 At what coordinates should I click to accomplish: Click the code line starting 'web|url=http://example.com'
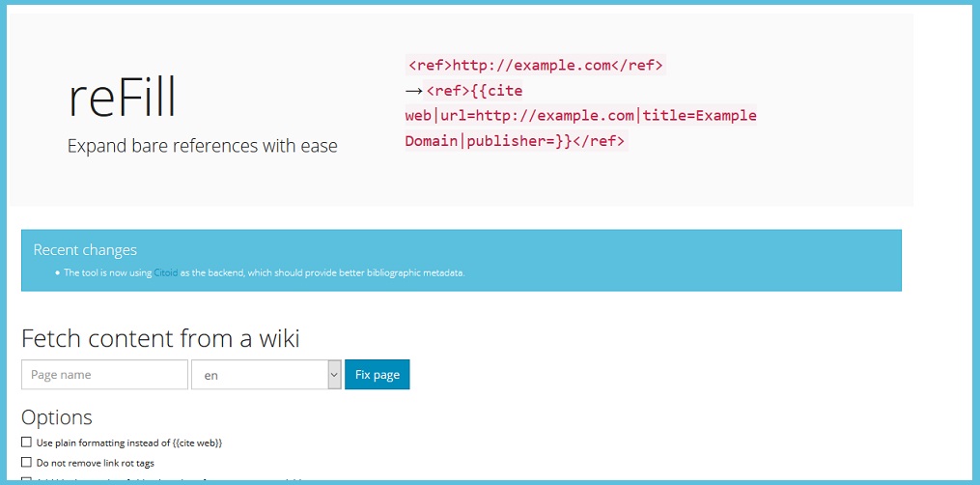tap(580, 116)
